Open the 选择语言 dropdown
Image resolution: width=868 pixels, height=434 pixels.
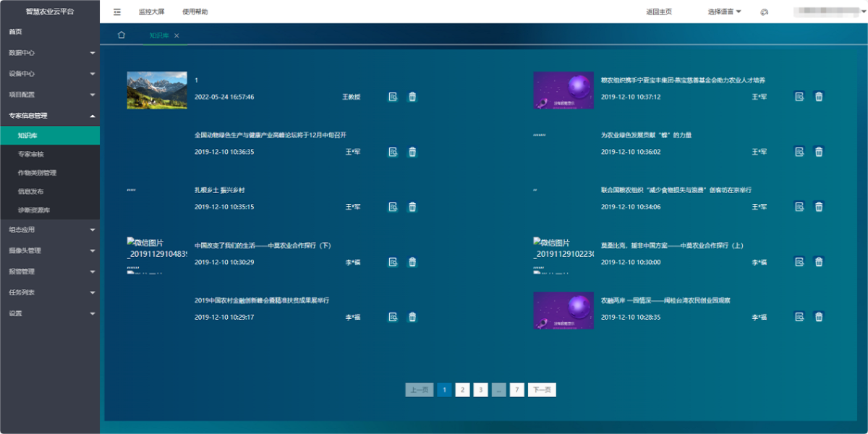pos(723,12)
